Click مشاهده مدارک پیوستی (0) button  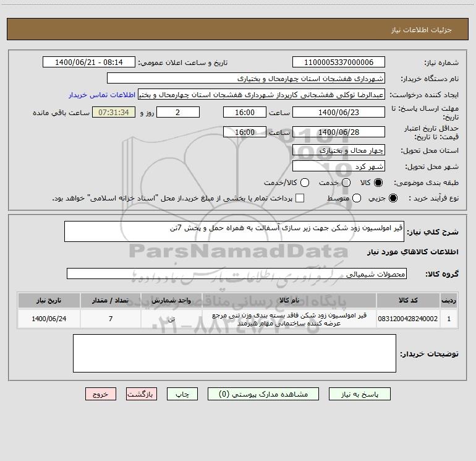tap(263, 394)
